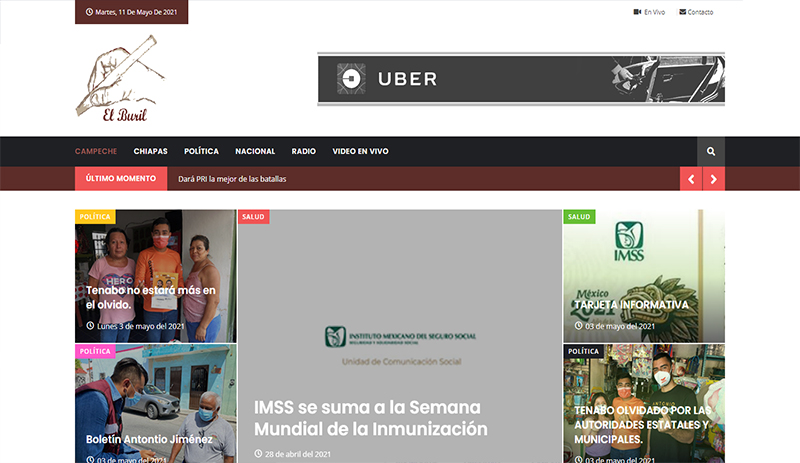Go to previous headline in ticker
The height and width of the screenshot is (463, 800).
[691, 179]
